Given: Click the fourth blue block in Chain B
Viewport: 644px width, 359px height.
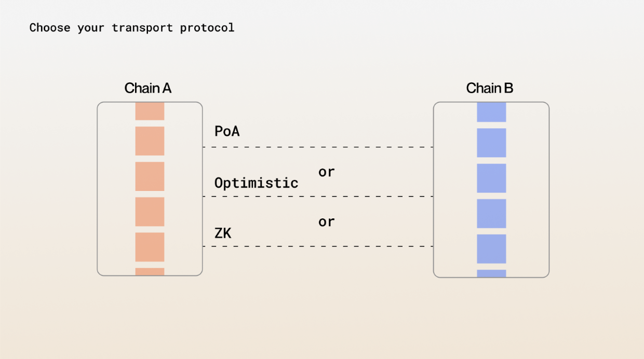Looking at the screenshot, I should click(x=491, y=213).
